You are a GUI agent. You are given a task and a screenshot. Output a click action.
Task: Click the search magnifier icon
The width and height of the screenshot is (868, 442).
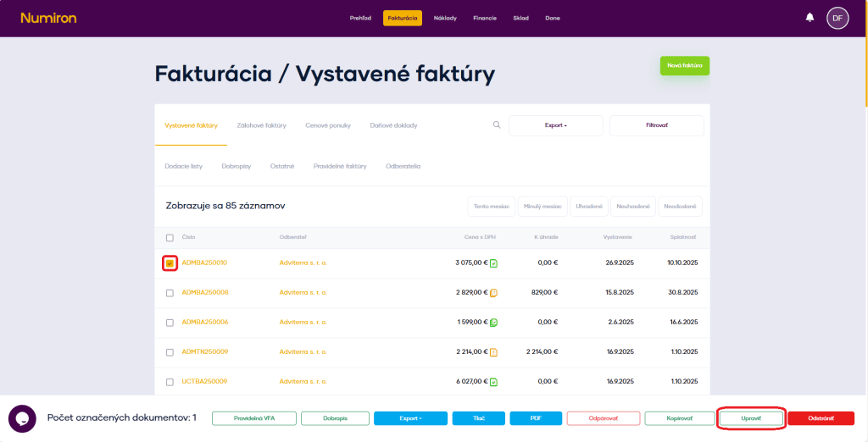(x=497, y=125)
